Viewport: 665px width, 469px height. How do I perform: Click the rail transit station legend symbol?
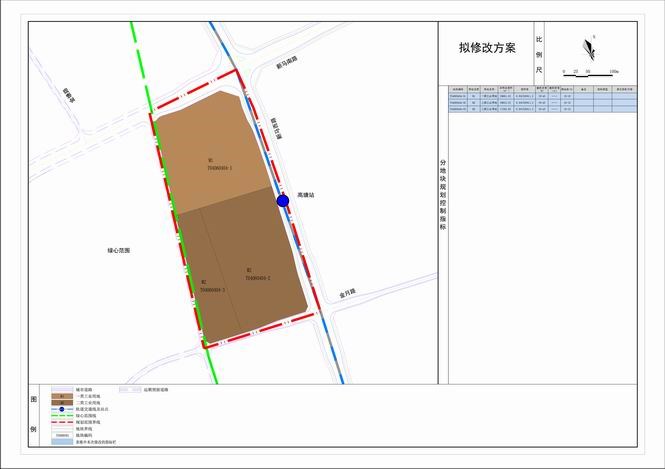61,408
